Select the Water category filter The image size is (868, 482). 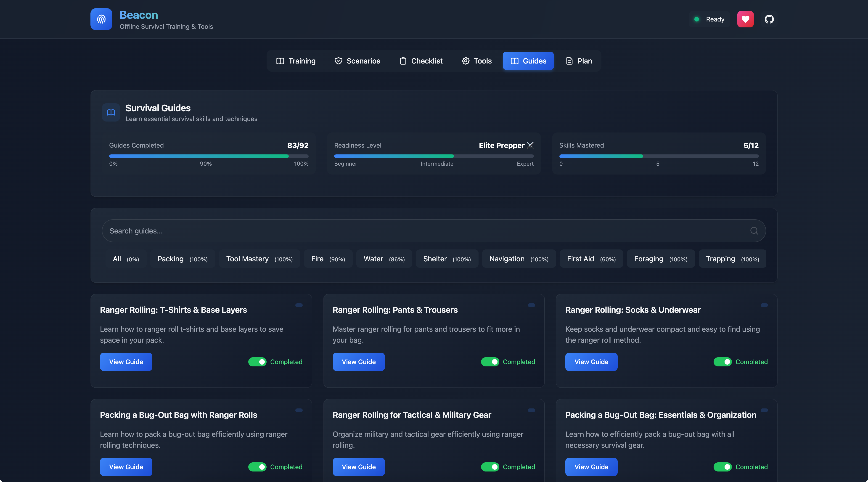click(384, 259)
